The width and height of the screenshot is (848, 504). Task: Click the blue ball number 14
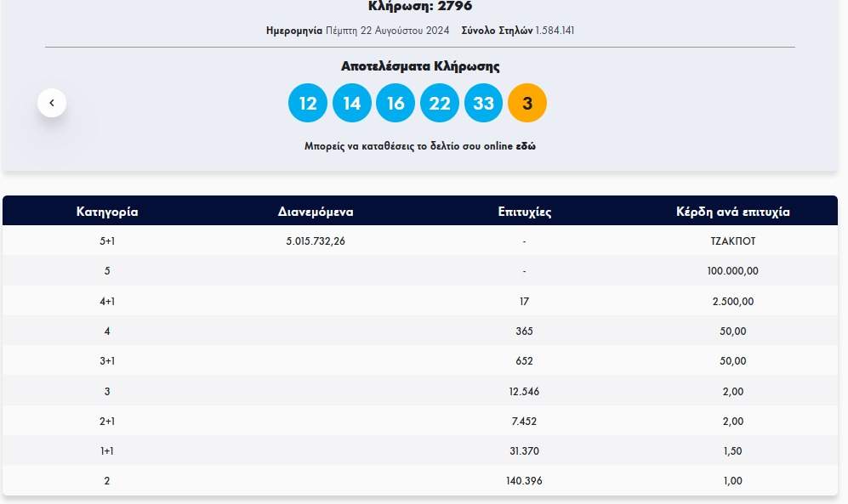click(x=352, y=104)
